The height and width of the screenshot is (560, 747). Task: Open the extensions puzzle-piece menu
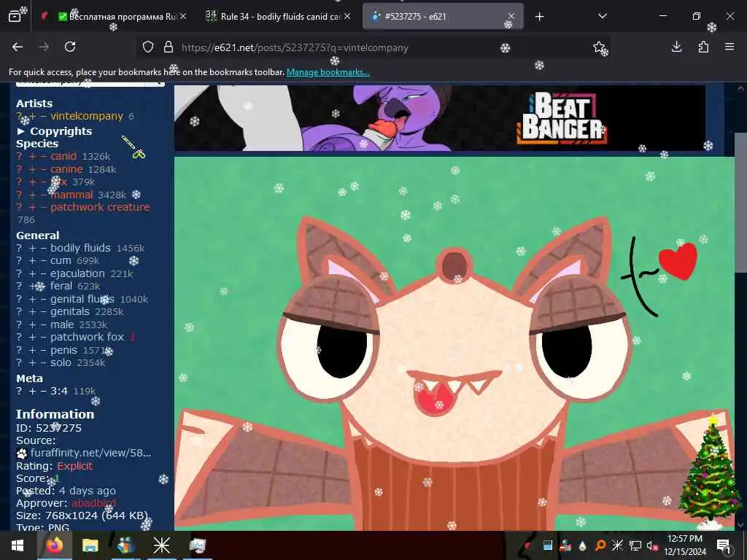(703, 47)
